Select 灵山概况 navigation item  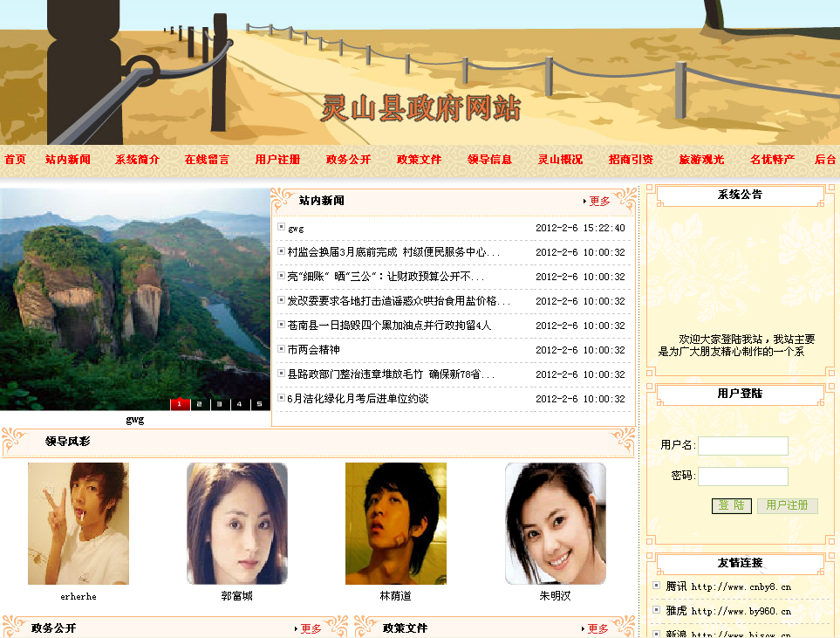click(560, 159)
